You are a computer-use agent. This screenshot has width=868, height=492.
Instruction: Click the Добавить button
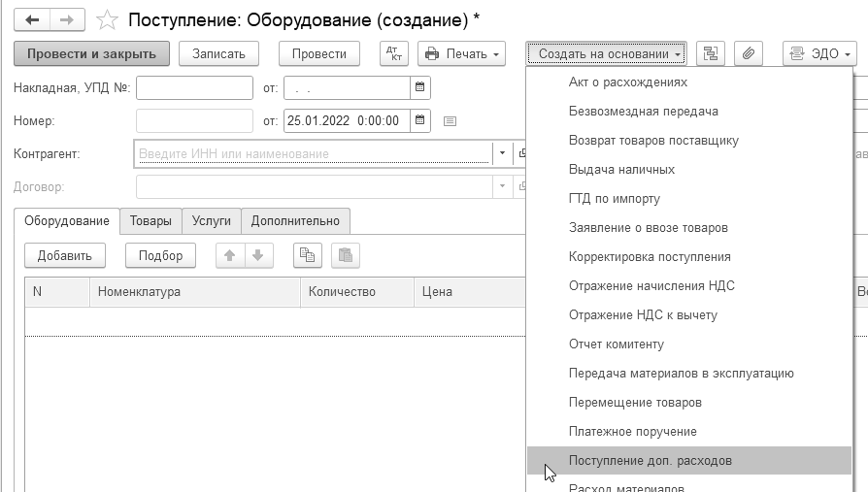point(65,255)
